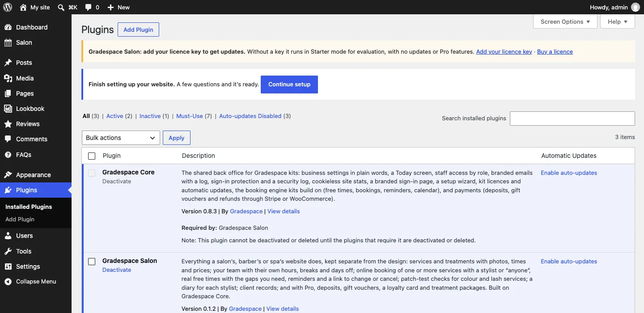644x313 pixels.
Task: Filter plugins by Inactive
Action: (x=150, y=116)
